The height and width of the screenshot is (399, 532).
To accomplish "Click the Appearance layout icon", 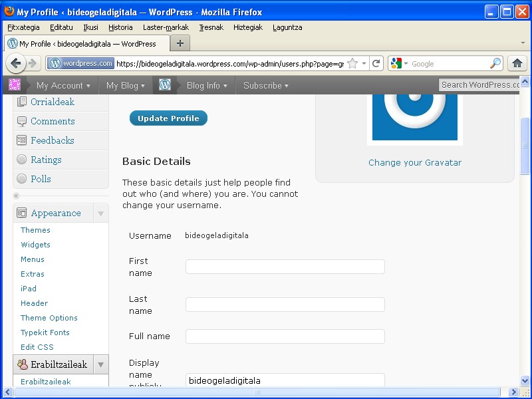I will [x=22, y=213].
